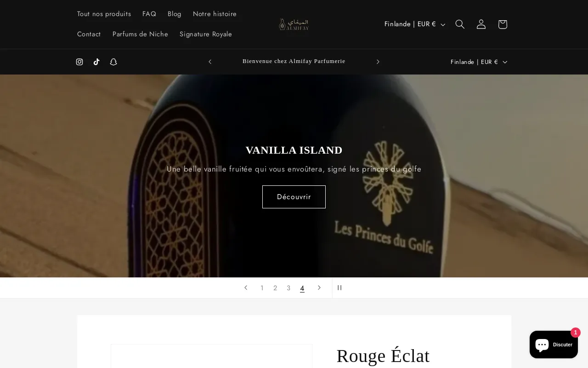Go to slide 1 of slideshow
This screenshot has width=588, height=368.
pyautogui.click(x=262, y=288)
